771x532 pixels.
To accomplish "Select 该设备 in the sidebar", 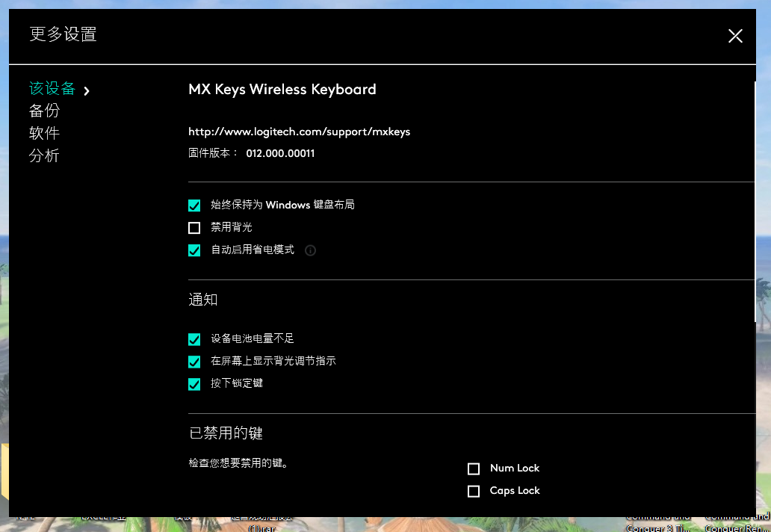I will [x=52, y=89].
